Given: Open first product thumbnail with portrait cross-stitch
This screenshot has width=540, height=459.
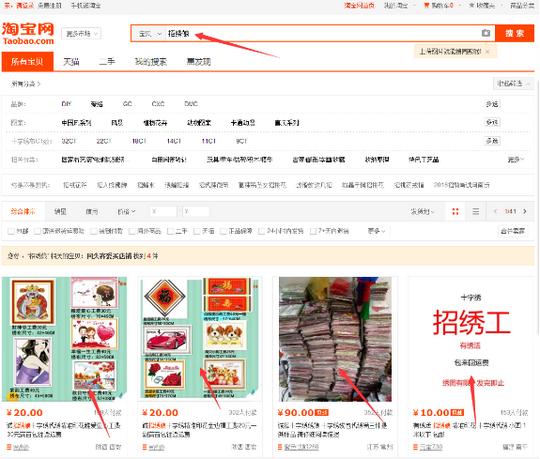Looking at the screenshot, I should (64, 339).
